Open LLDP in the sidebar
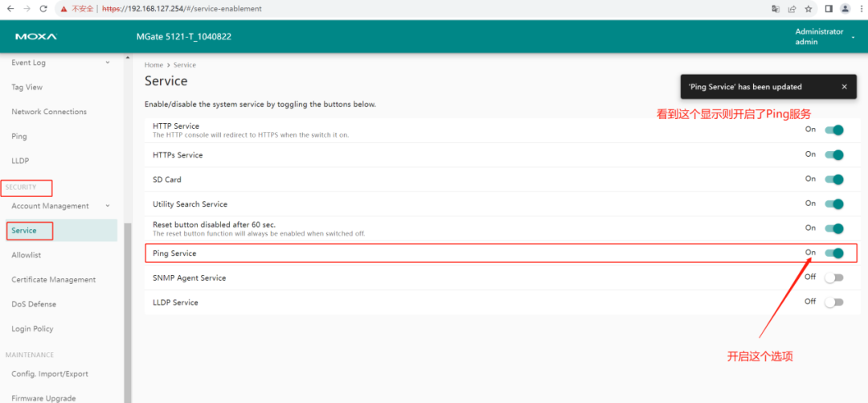 click(x=20, y=161)
